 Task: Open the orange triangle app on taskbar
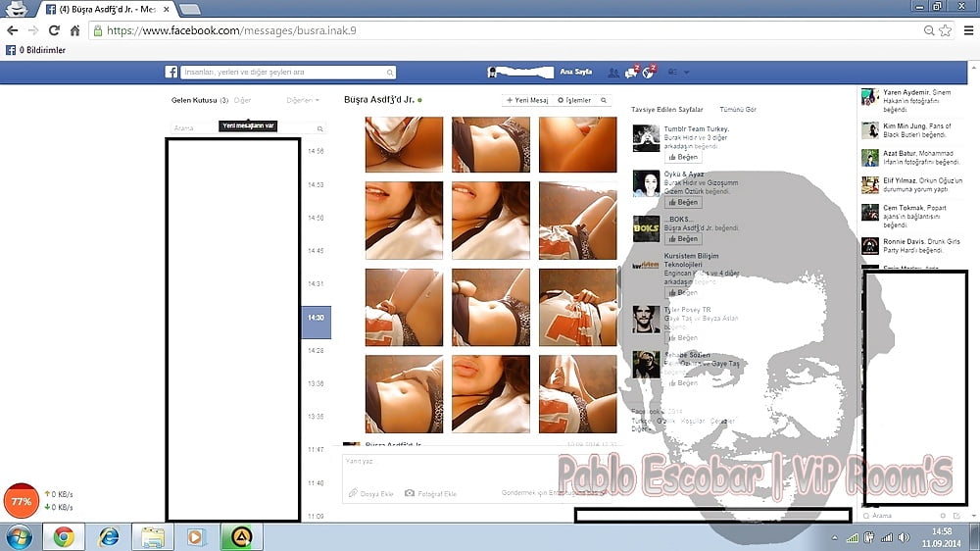(x=241, y=537)
